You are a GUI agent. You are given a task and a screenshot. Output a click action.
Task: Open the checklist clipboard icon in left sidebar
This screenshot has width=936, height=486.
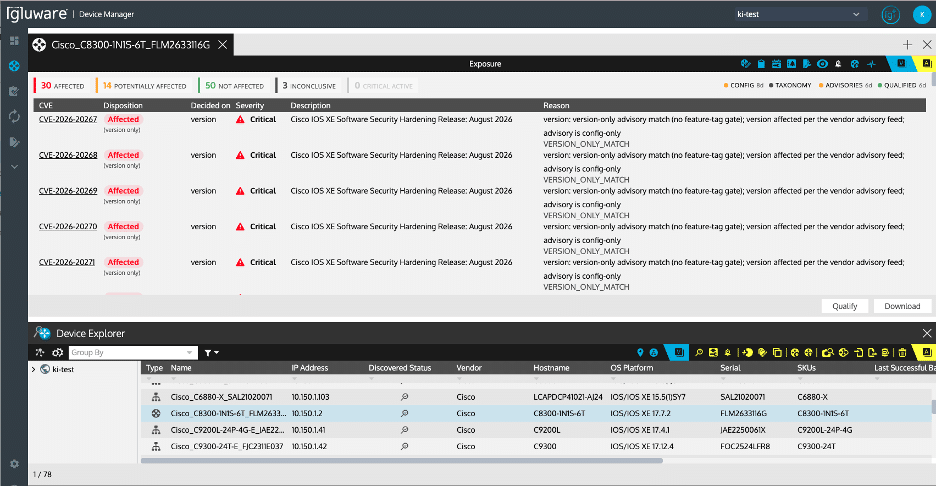[x=14, y=91]
